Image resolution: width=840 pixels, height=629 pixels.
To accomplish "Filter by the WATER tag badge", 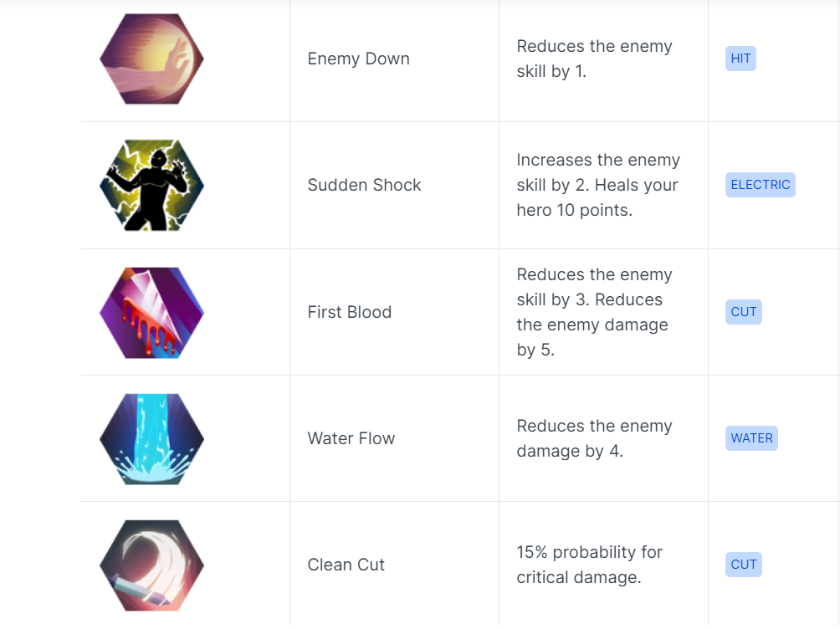I will coord(751,438).
